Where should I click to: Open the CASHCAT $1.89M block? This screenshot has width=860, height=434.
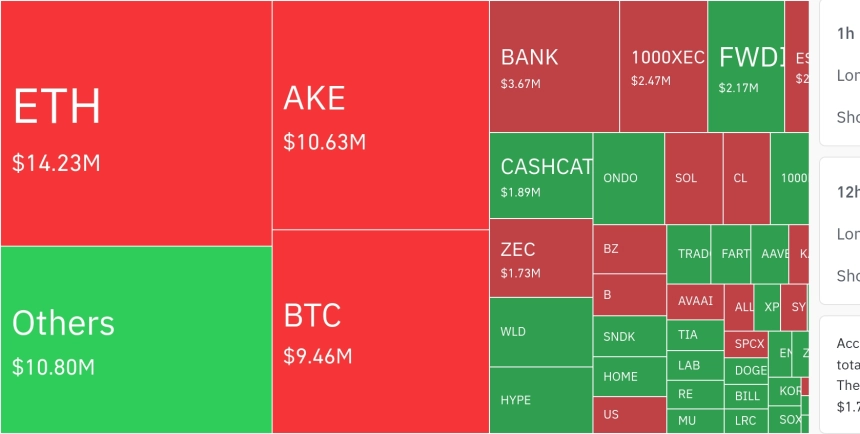[541, 176]
